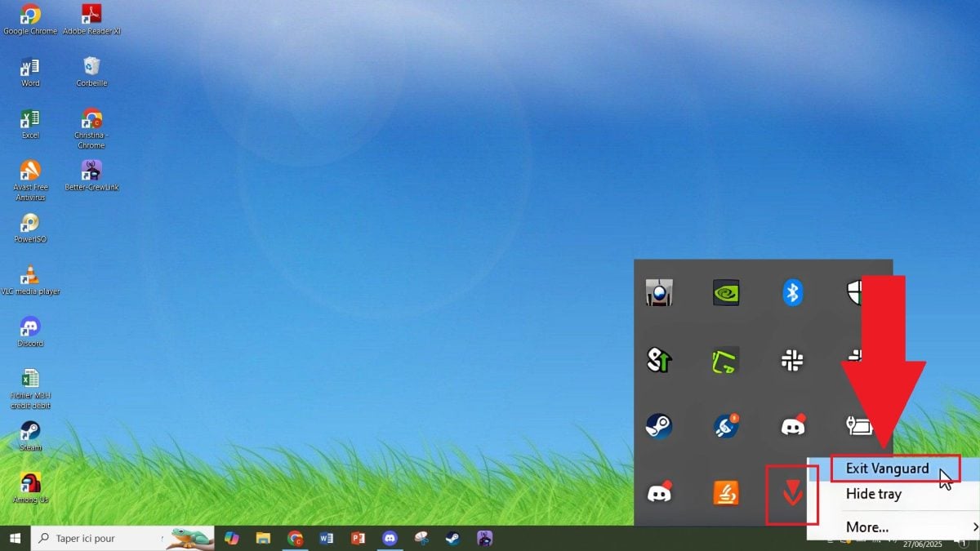Click the orange Java icon in the tray
The width and height of the screenshot is (980, 551).
point(726,493)
